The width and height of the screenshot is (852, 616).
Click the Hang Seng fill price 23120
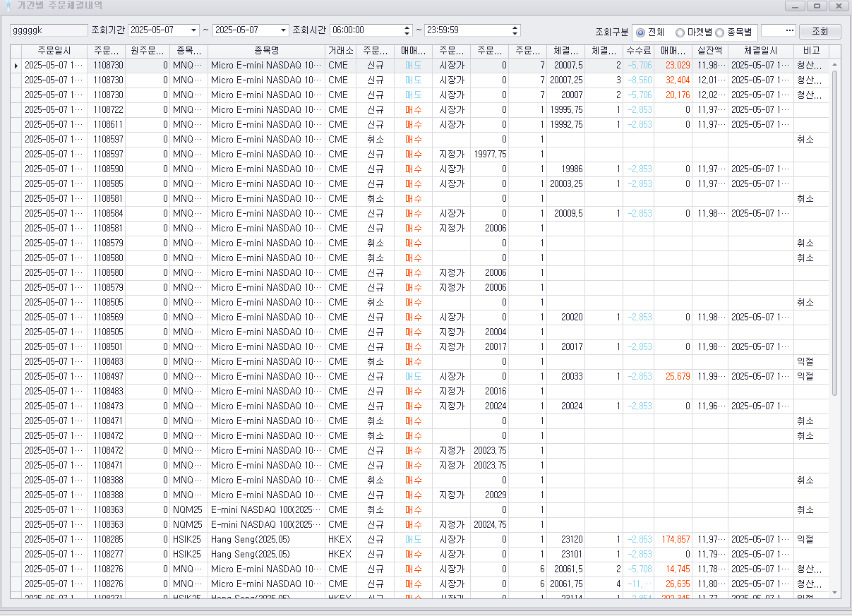(565, 540)
